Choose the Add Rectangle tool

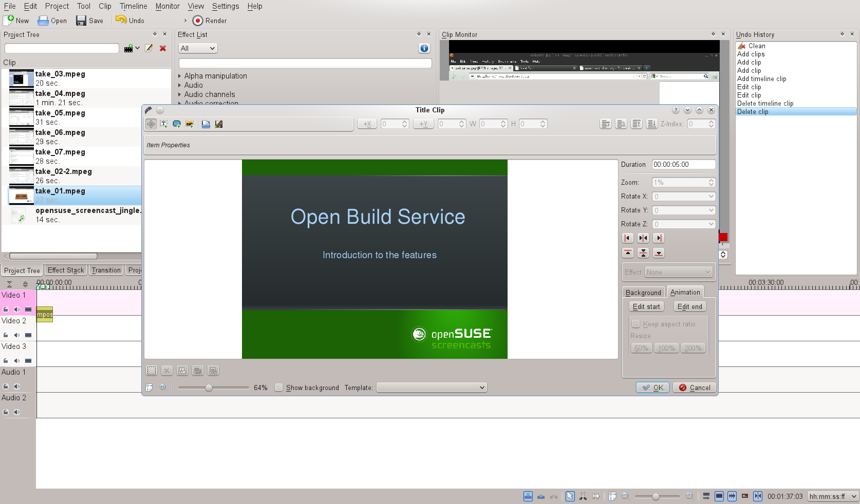click(177, 124)
